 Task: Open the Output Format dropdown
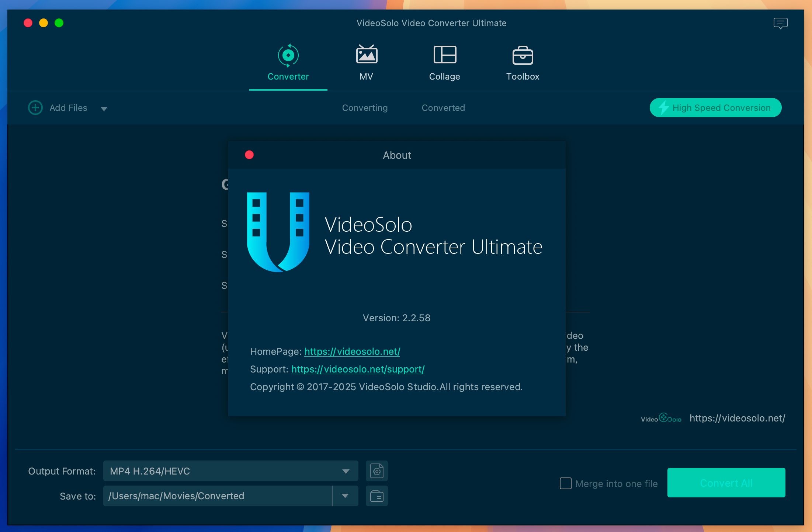coord(345,471)
